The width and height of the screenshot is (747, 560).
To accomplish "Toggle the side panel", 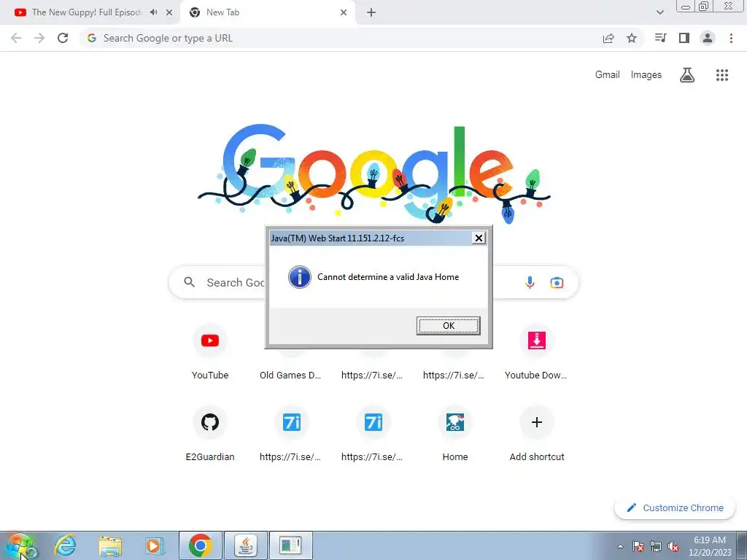I will [x=684, y=38].
